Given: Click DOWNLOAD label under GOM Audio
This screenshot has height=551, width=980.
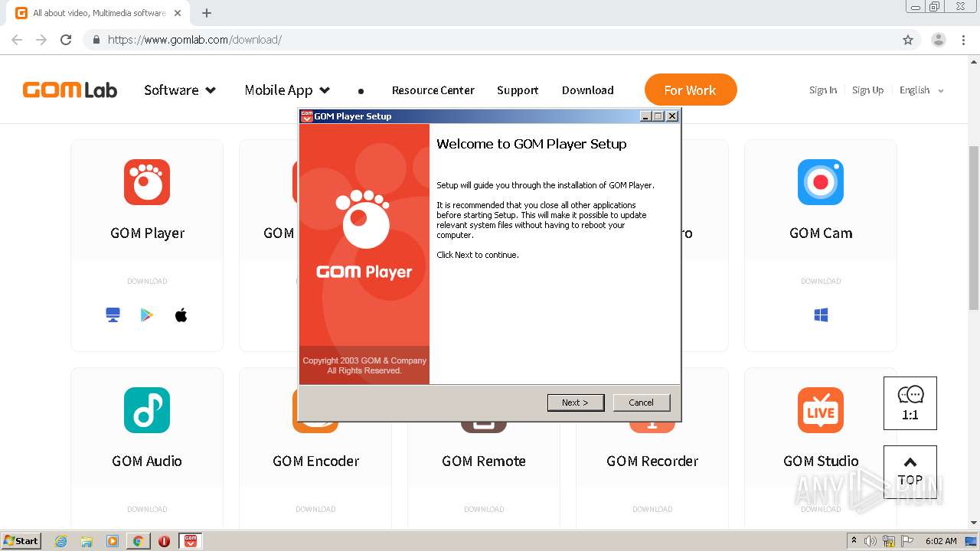Looking at the screenshot, I should 147,509.
